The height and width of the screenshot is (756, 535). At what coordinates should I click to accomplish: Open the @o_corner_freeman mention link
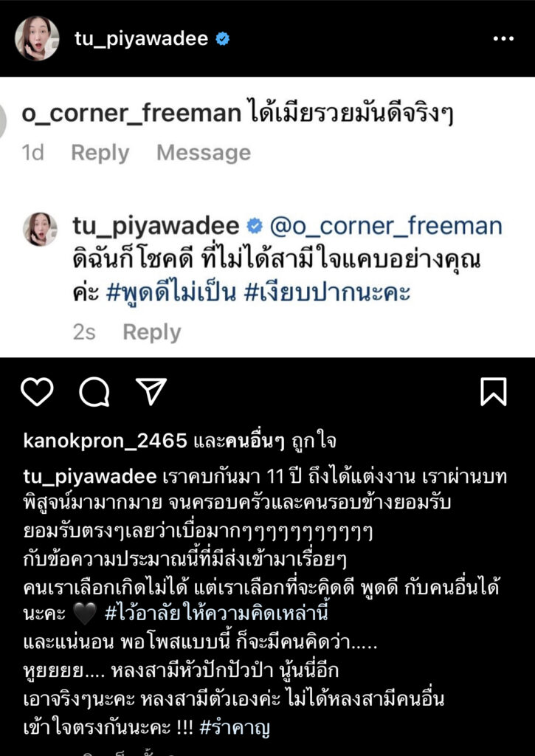tap(386, 226)
